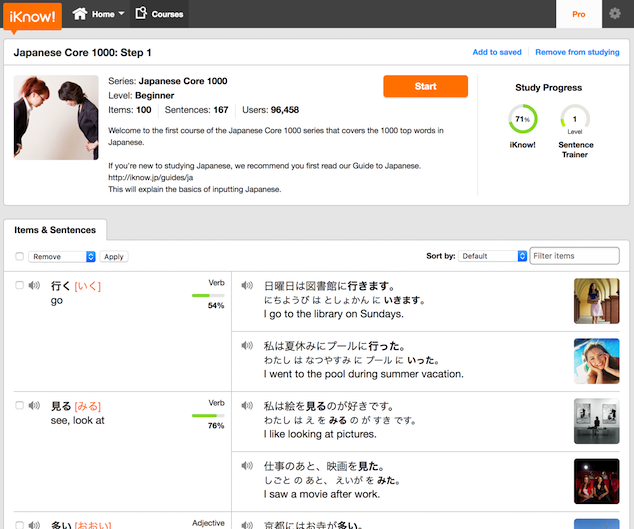Image resolution: width=634 pixels, height=529 pixels.
Task: Open the pool sentence thumbnail
Action: [x=596, y=361]
